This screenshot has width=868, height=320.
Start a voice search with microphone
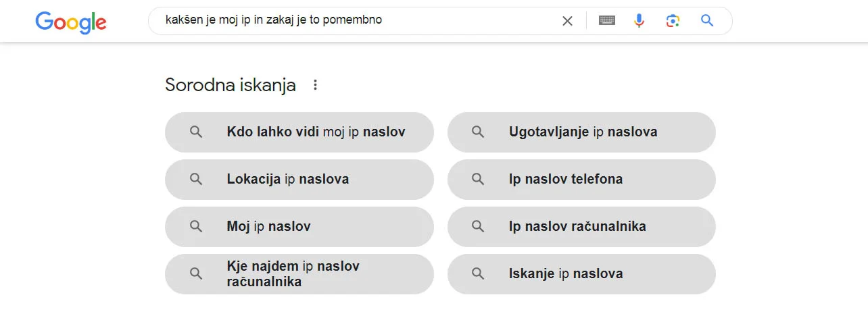pyautogui.click(x=640, y=21)
